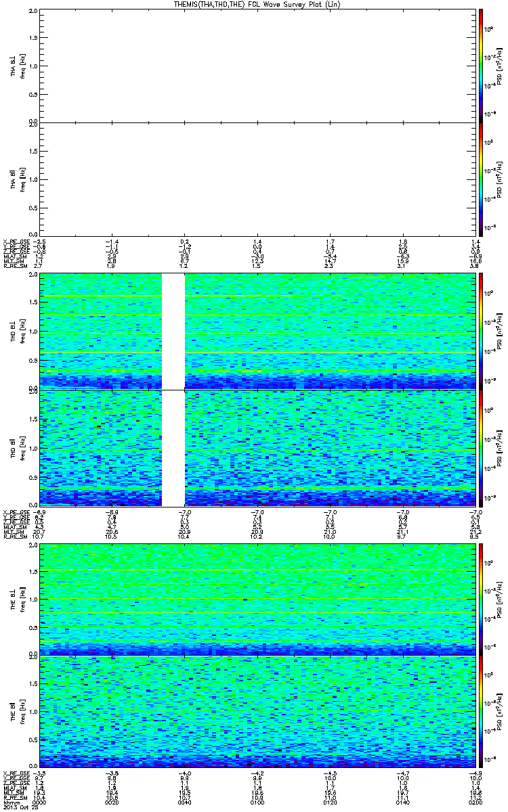Screen dimensions: 508x812
Task: Click the '0120' time tick label
Action: (329, 803)
